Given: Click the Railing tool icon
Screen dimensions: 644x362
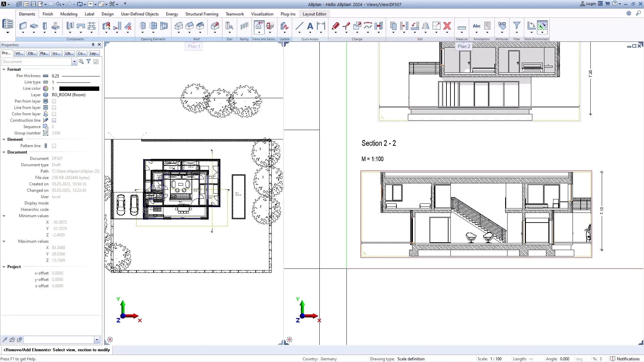Looking at the screenshot, I should [x=244, y=26].
